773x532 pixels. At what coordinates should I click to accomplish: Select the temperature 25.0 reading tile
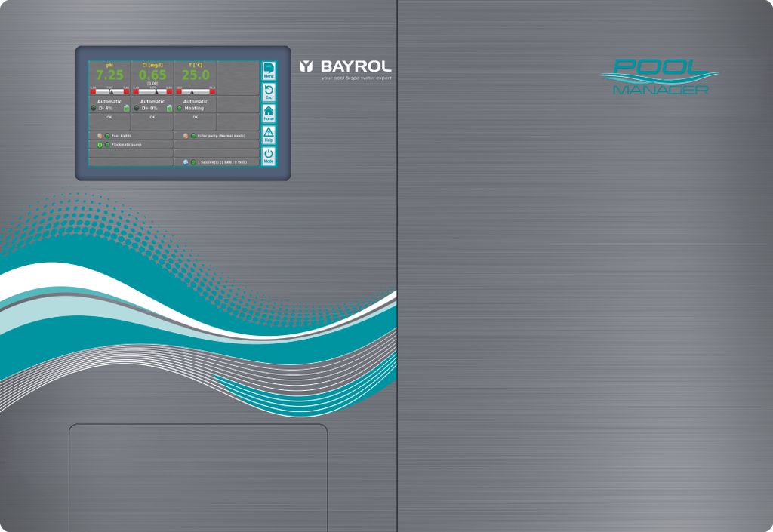click(196, 78)
